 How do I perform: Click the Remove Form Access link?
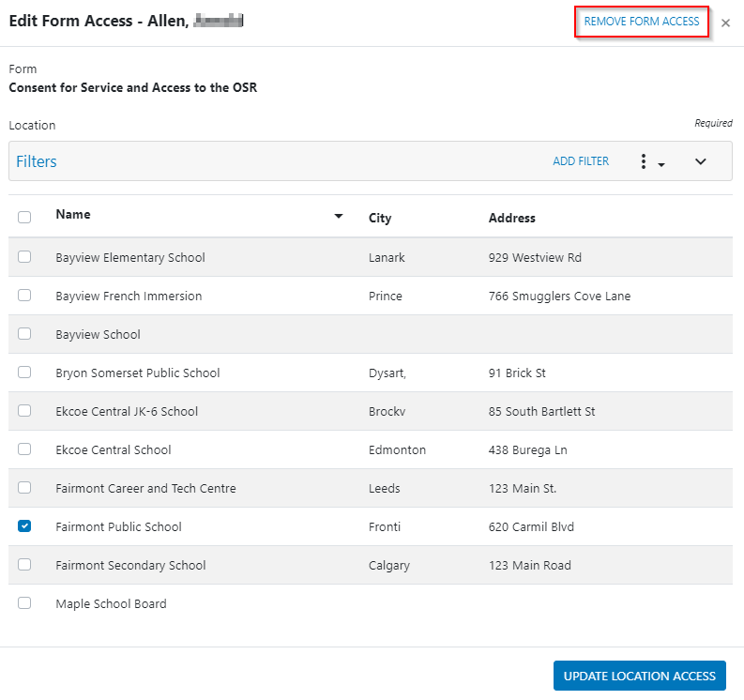point(642,22)
